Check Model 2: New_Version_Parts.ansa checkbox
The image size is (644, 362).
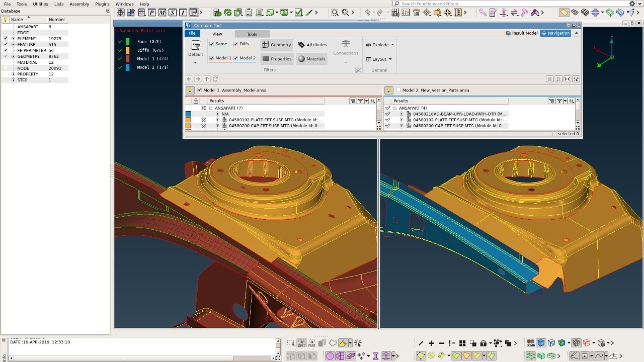tap(398, 90)
